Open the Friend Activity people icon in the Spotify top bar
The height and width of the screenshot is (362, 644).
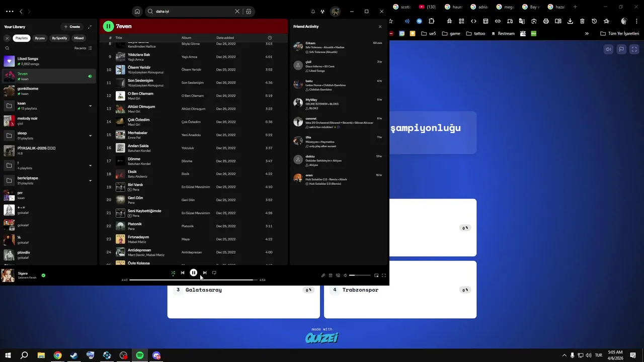click(323, 11)
